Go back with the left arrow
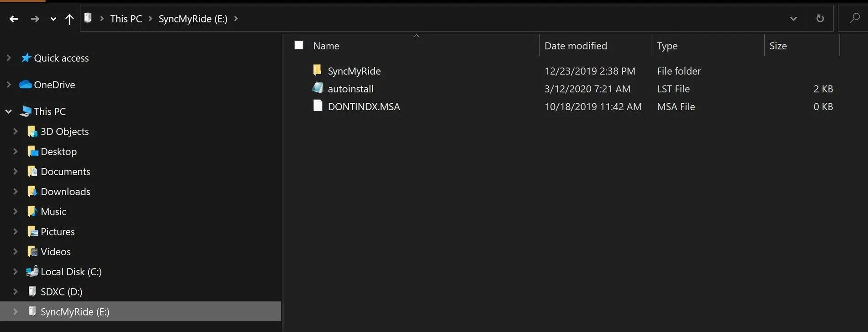The width and height of the screenshot is (868, 332). pyautogui.click(x=14, y=19)
